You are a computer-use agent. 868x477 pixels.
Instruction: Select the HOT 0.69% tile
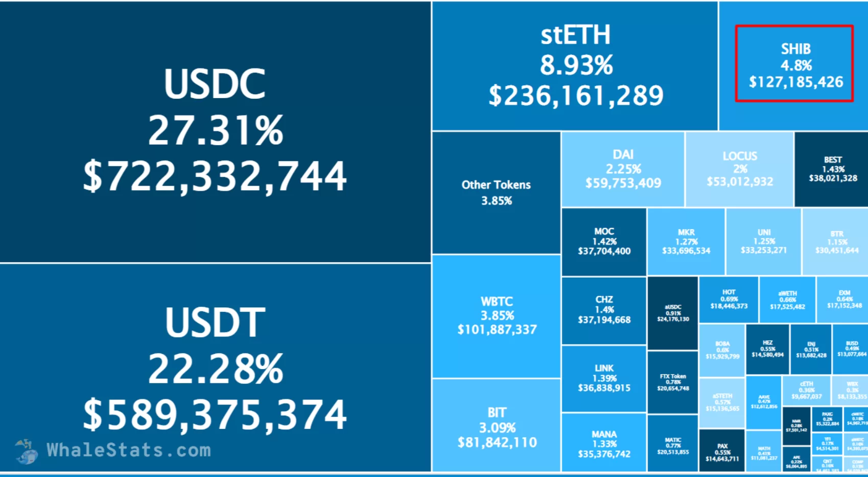(729, 299)
